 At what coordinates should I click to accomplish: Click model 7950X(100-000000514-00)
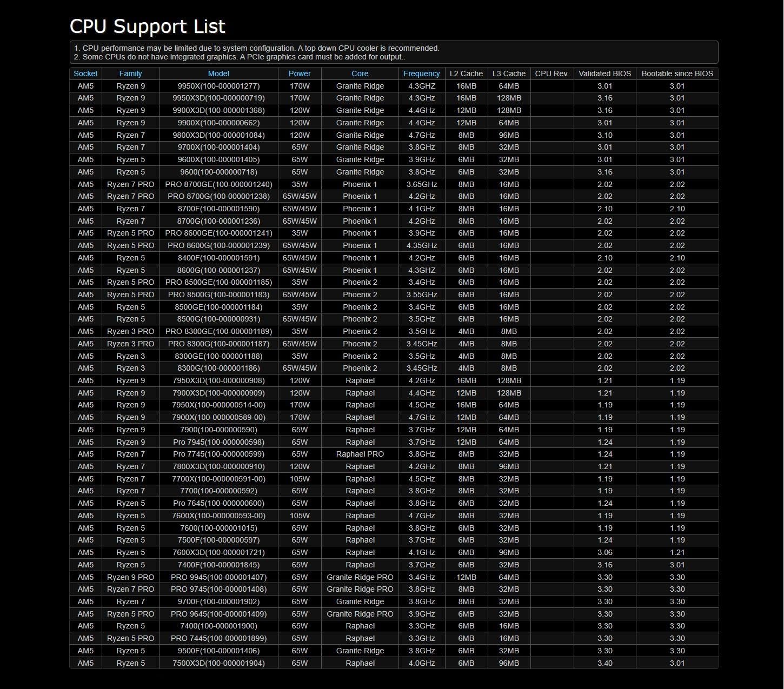point(218,405)
